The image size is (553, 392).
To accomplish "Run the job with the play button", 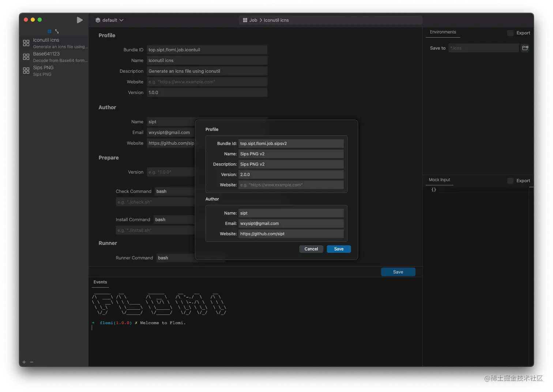I will pyautogui.click(x=80, y=20).
